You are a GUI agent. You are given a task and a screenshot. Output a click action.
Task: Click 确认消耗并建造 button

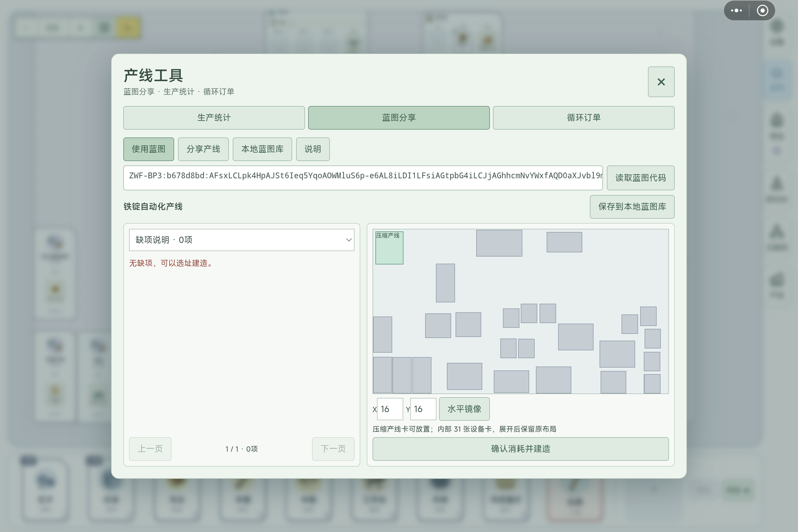[x=520, y=449]
